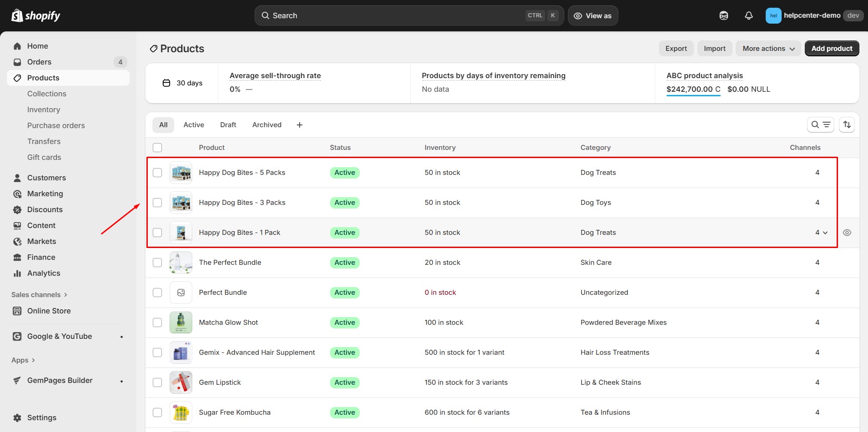868x432 pixels.
Task: Expand channels chevron for Happy Dog Bites 1 Pack
Action: [x=825, y=233]
